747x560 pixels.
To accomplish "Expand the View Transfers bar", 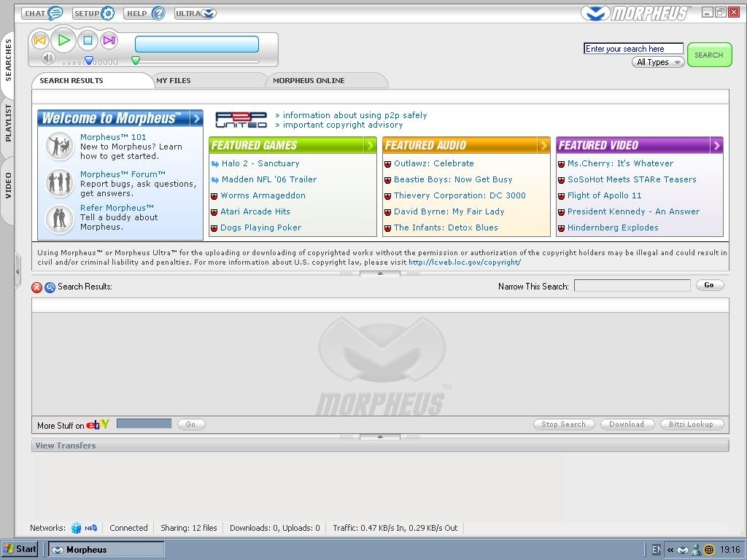I will pyautogui.click(x=380, y=446).
